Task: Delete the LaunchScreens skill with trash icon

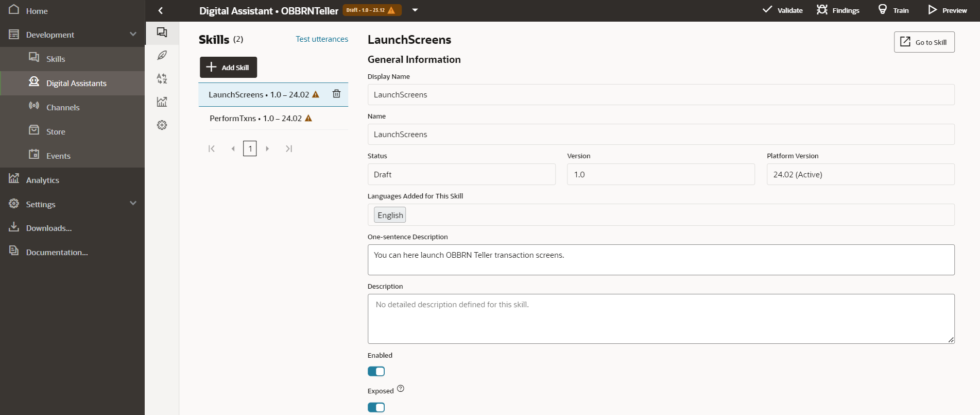Action: [336, 94]
